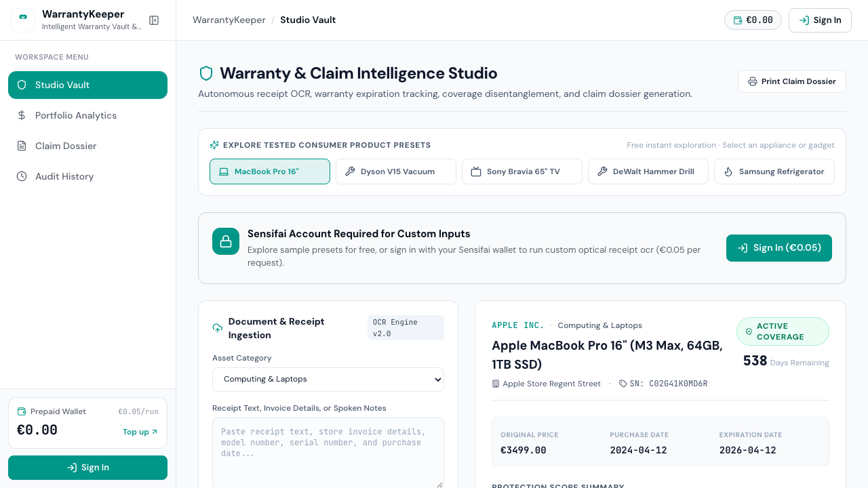The height and width of the screenshot is (488, 868).
Task: Click the WarrantyKeeper logo icon
Action: pyautogui.click(x=23, y=20)
